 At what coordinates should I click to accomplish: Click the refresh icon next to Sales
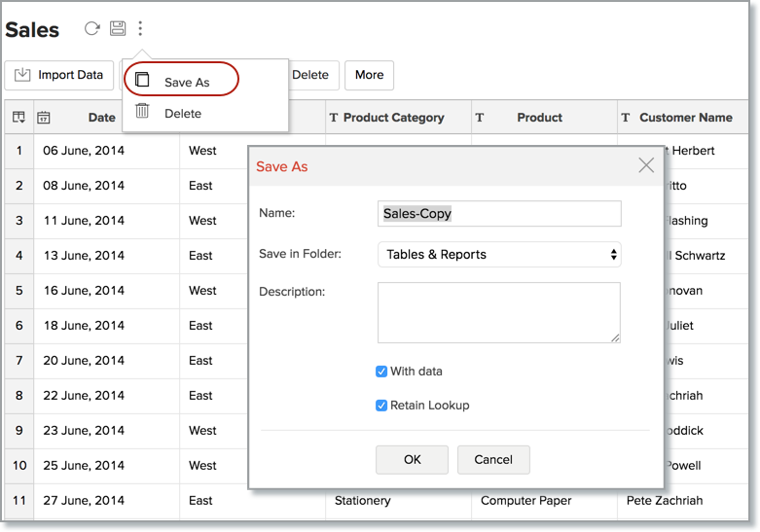click(x=91, y=29)
